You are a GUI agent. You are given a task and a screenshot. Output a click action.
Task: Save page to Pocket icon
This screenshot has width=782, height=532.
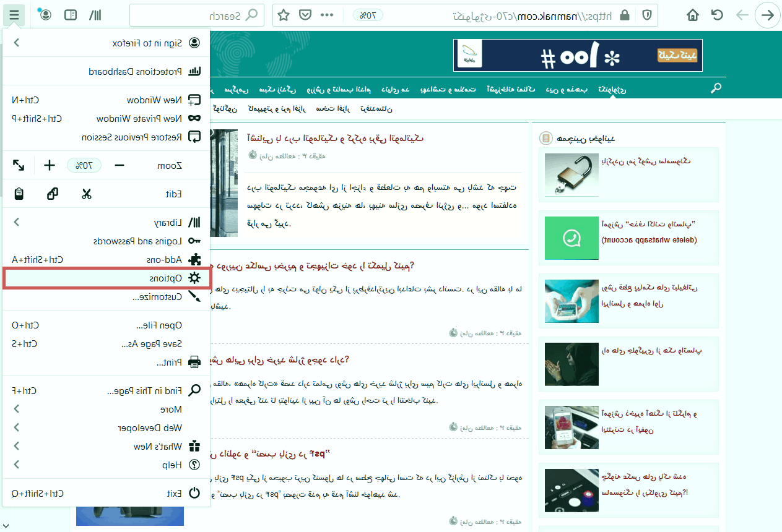pos(305,15)
